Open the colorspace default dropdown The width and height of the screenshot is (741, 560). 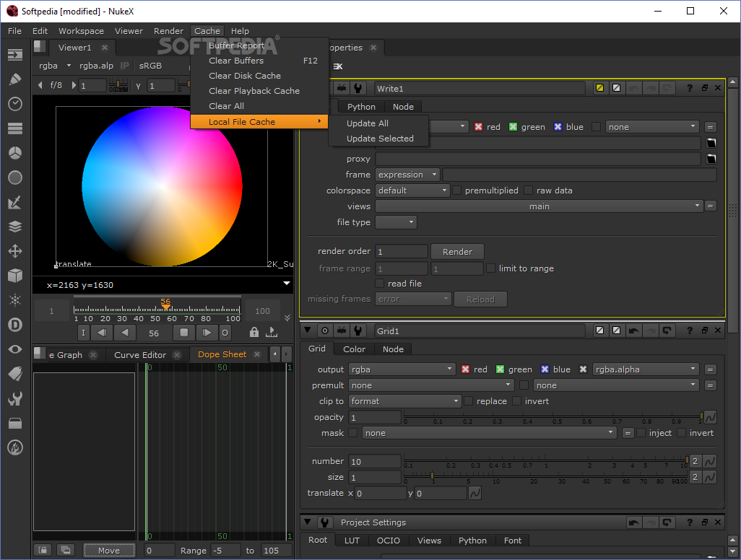pyautogui.click(x=412, y=191)
